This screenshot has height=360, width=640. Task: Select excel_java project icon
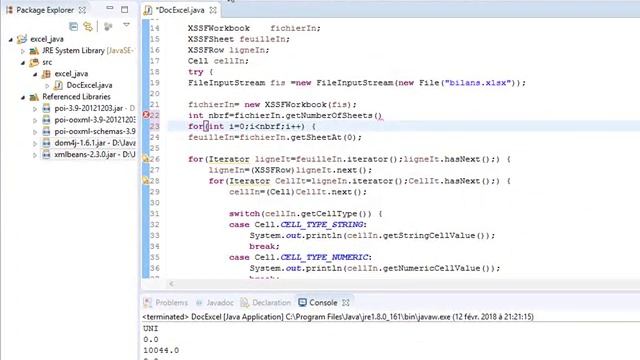(x=22, y=39)
